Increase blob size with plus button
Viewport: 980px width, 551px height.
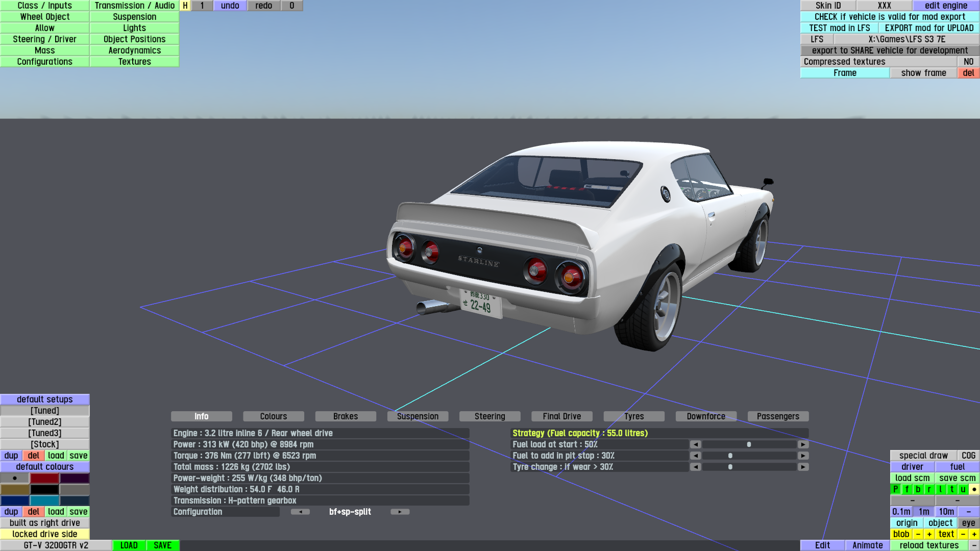929,534
